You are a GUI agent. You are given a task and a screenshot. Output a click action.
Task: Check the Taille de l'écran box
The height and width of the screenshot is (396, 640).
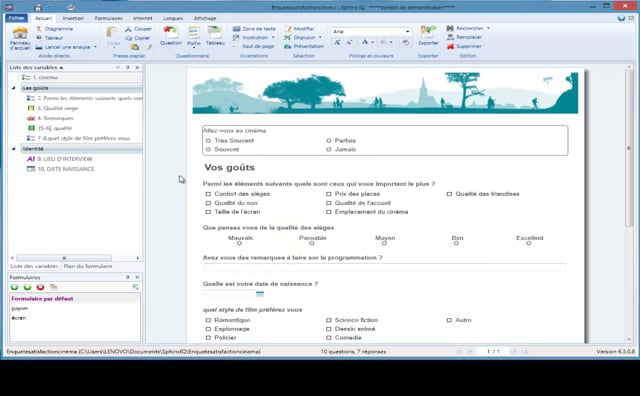tap(208, 212)
